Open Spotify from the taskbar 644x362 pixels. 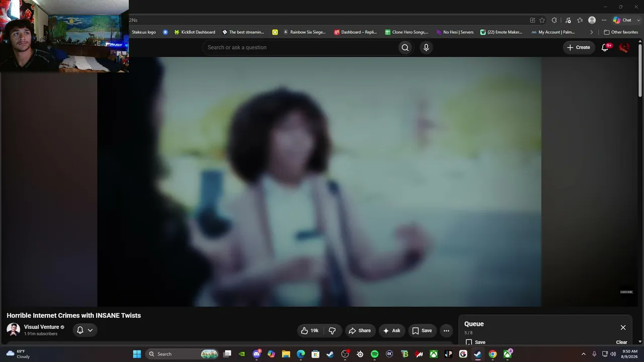click(374, 354)
